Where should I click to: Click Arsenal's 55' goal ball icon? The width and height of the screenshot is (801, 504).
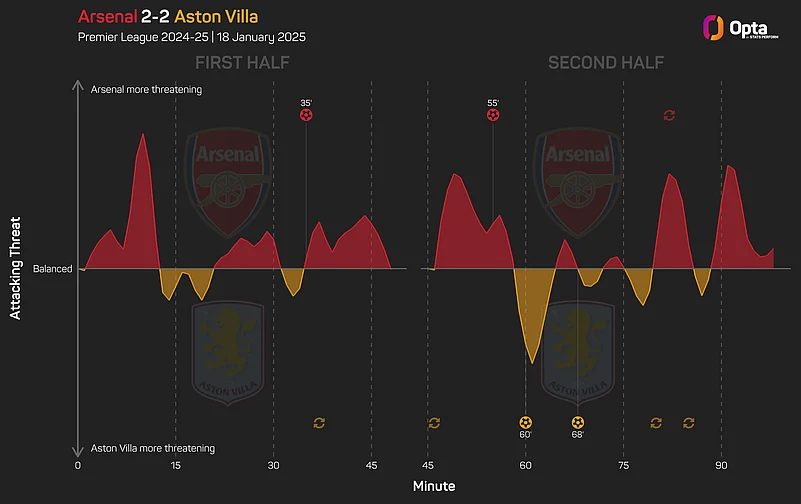click(x=492, y=115)
